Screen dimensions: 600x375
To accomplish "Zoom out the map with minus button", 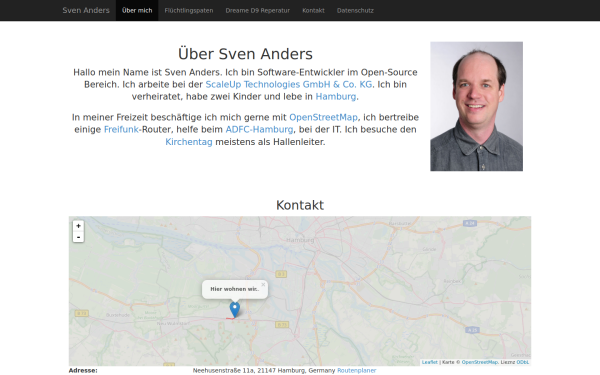I will (x=78, y=237).
